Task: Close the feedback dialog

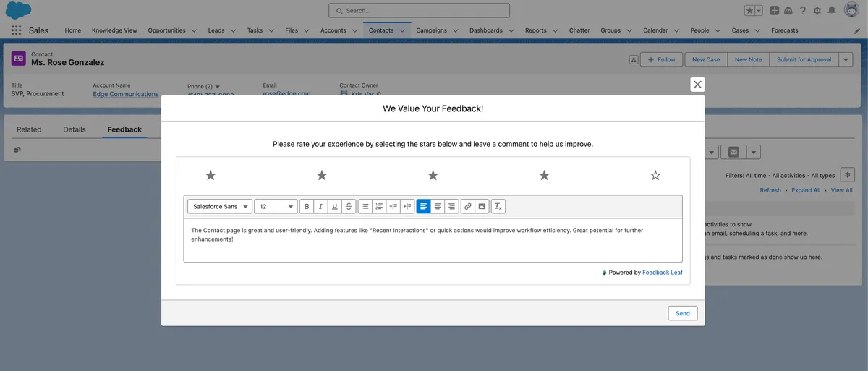Action: 697,85
